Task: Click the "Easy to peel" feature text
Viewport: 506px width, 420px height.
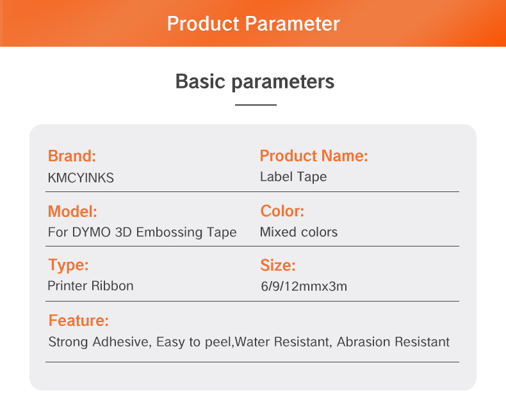Action: [194, 341]
